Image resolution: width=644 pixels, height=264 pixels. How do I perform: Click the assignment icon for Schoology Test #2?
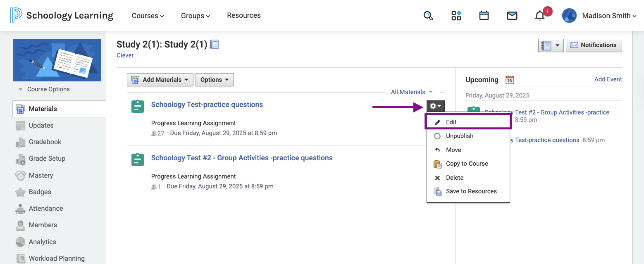click(138, 160)
